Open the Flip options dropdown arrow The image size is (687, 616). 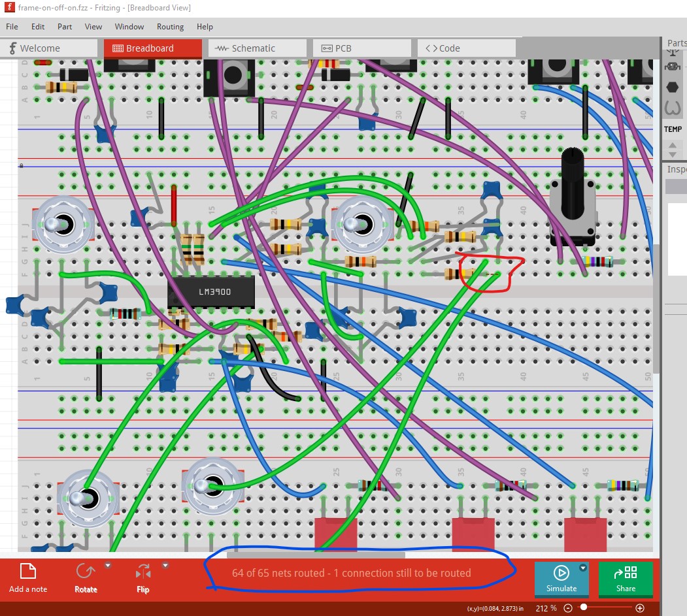click(x=165, y=566)
